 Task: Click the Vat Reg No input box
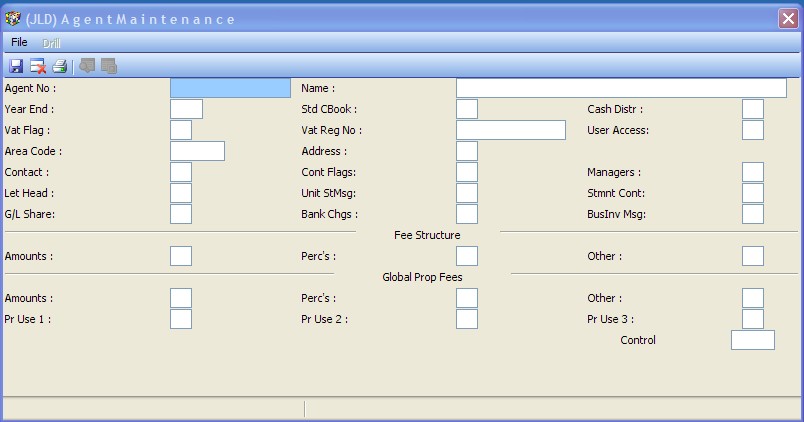[x=510, y=130]
